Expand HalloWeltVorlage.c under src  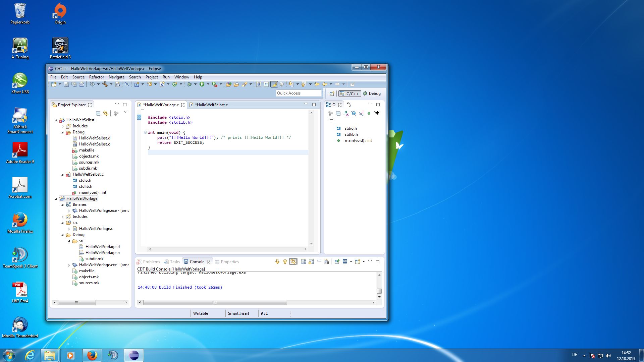coord(69,229)
